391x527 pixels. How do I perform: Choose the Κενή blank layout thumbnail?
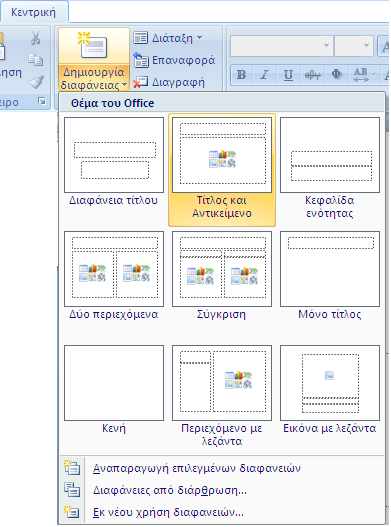pyautogui.click(x=114, y=390)
